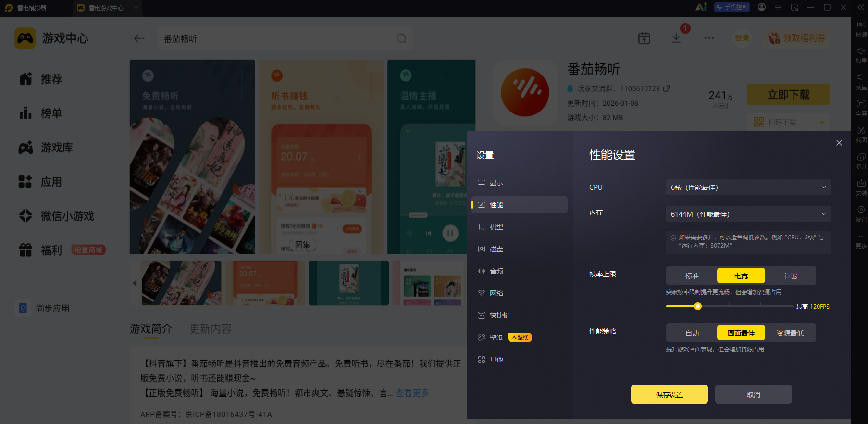The height and width of the screenshot is (424, 868).
Task: Go to 微信小游戏 in left sidebar
Action: click(x=56, y=216)
